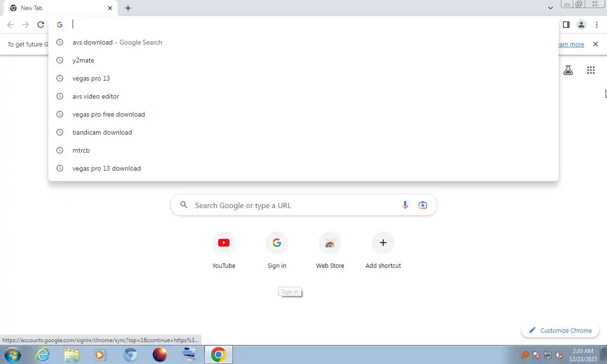The width and height of the screenshot is (607, 364).
Task: Open the Google apps grid
Action: (x=590, y=70)
